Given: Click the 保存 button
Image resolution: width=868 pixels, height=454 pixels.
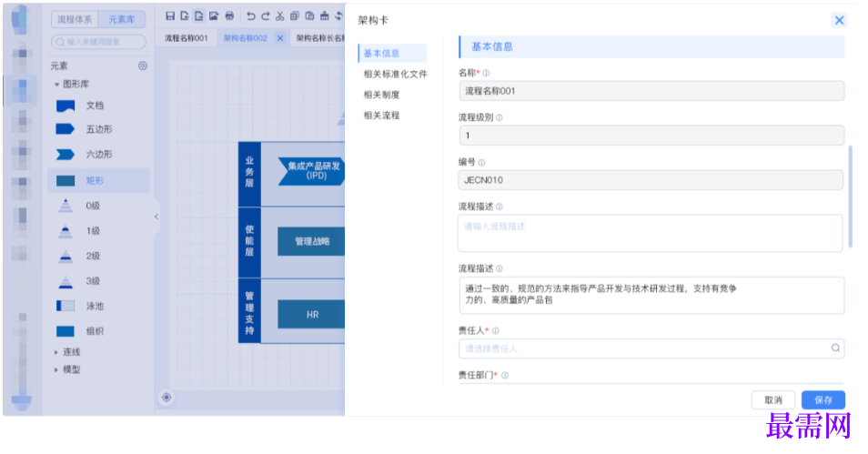Looking at the screenshot, I should (x=823, y=400).
